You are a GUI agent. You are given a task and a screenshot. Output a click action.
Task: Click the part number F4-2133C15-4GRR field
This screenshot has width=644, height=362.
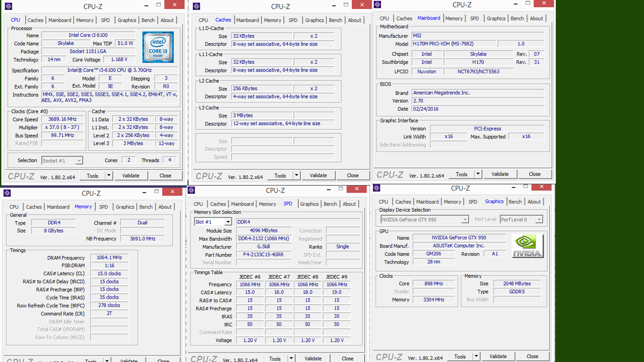(263, 254)
